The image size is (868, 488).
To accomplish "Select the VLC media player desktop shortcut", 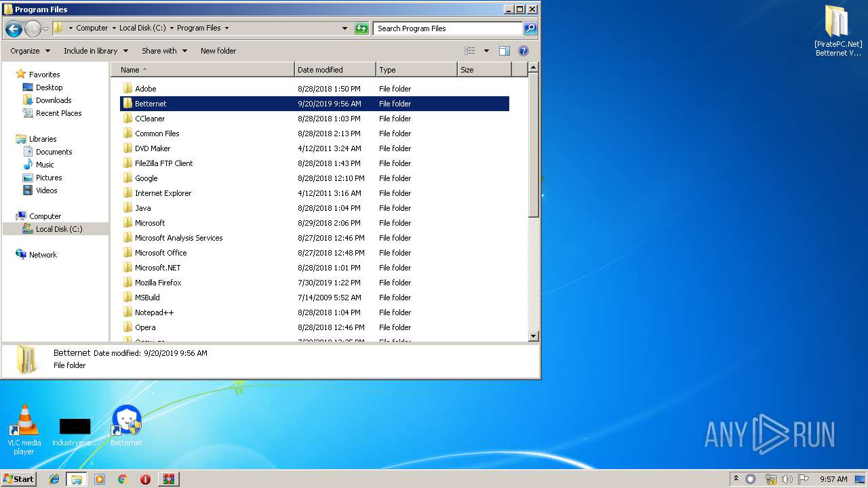I will 24,429.
